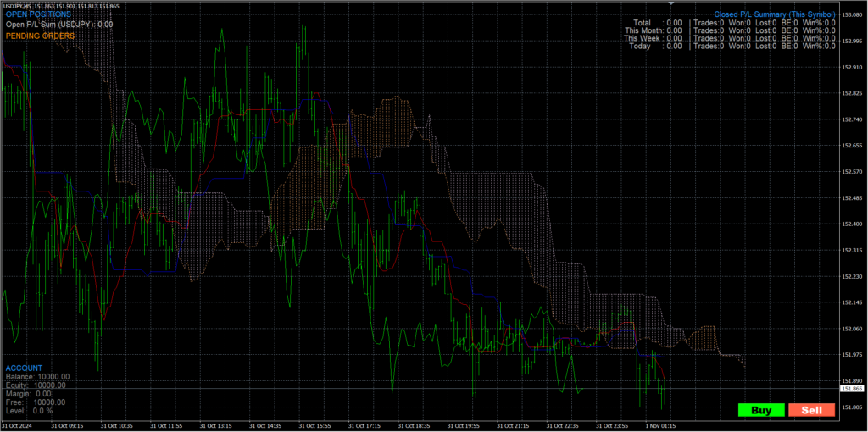This screenshot has width=868, height=432.
Task: Select the OPEN POSITIONS panel header
Action: coord(38,14)
